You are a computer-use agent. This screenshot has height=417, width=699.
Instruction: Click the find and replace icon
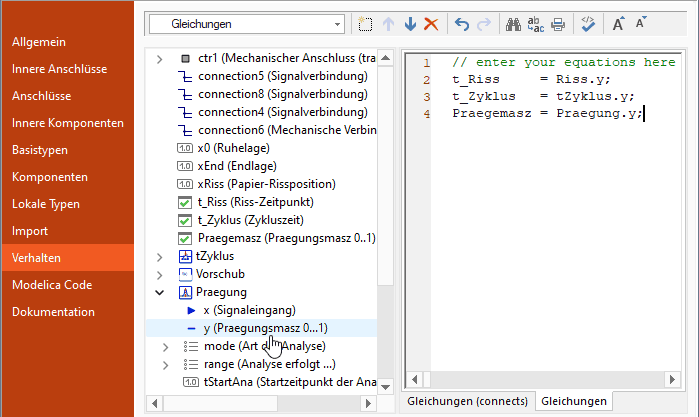click(x=536, y=23)
